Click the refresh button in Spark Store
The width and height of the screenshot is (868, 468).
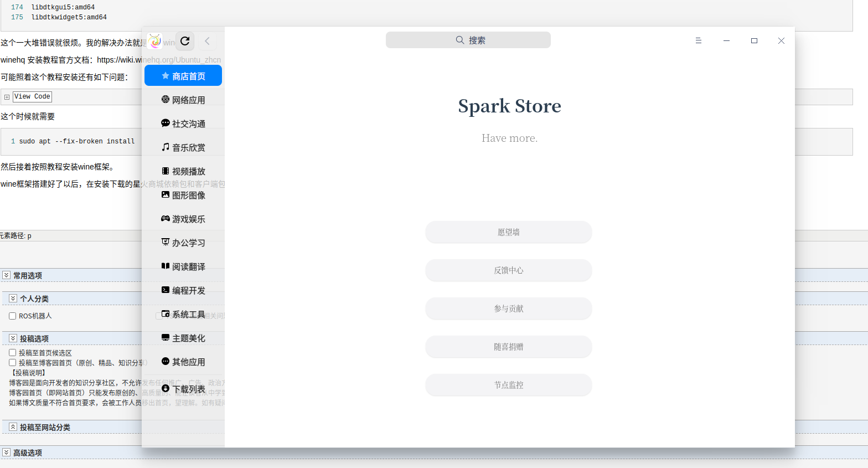(x=185, y=41)
